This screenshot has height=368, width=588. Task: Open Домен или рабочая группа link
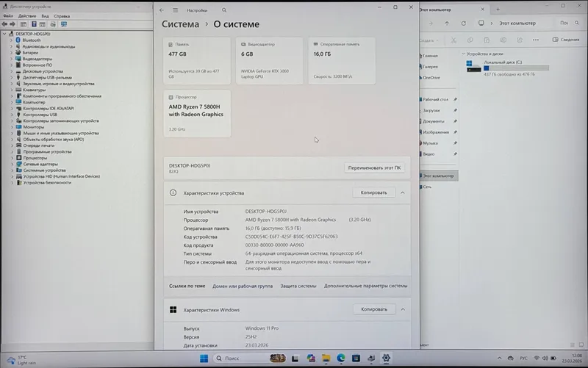point(243,286)
